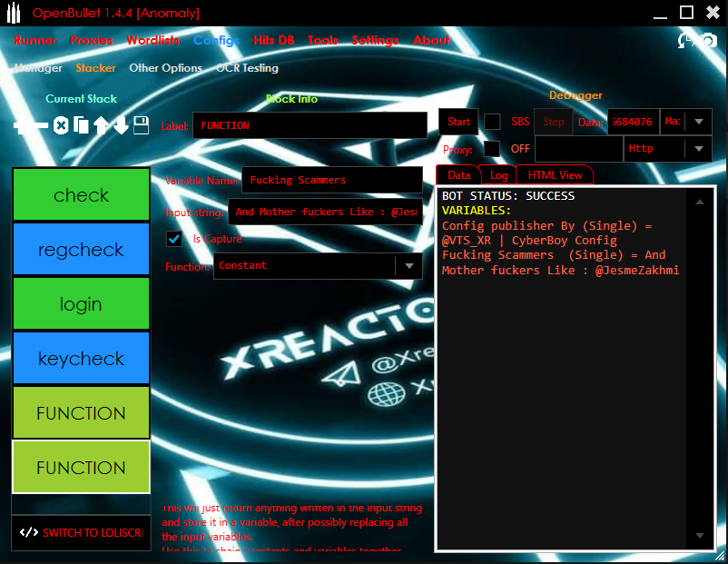This screenshot has width=728, height=564.
Task: Open the Hits DB section
Action: point(274,41)
